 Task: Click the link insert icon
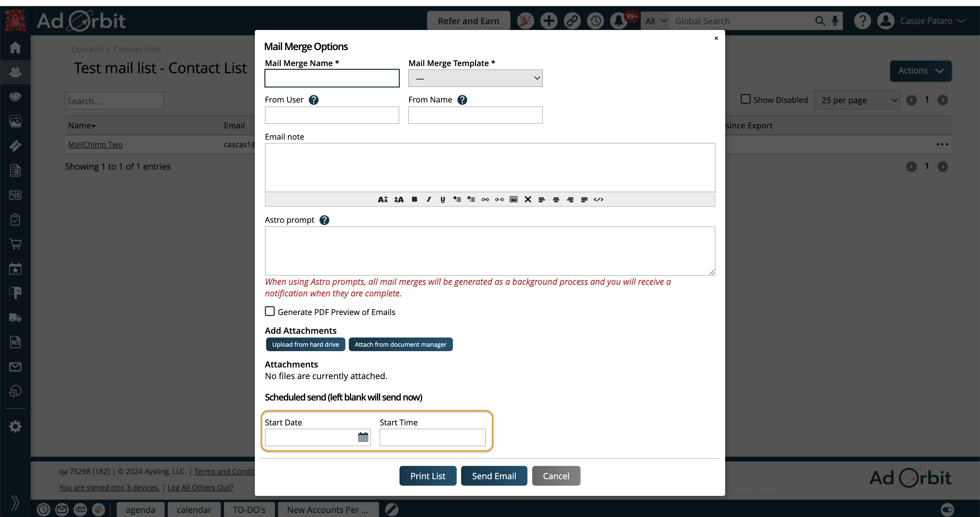click(486, 199)
